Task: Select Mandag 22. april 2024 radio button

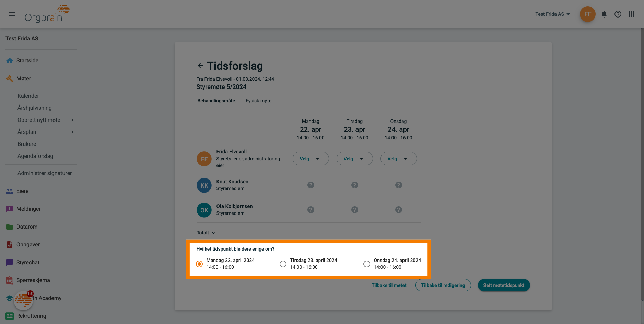Action: 199,264
